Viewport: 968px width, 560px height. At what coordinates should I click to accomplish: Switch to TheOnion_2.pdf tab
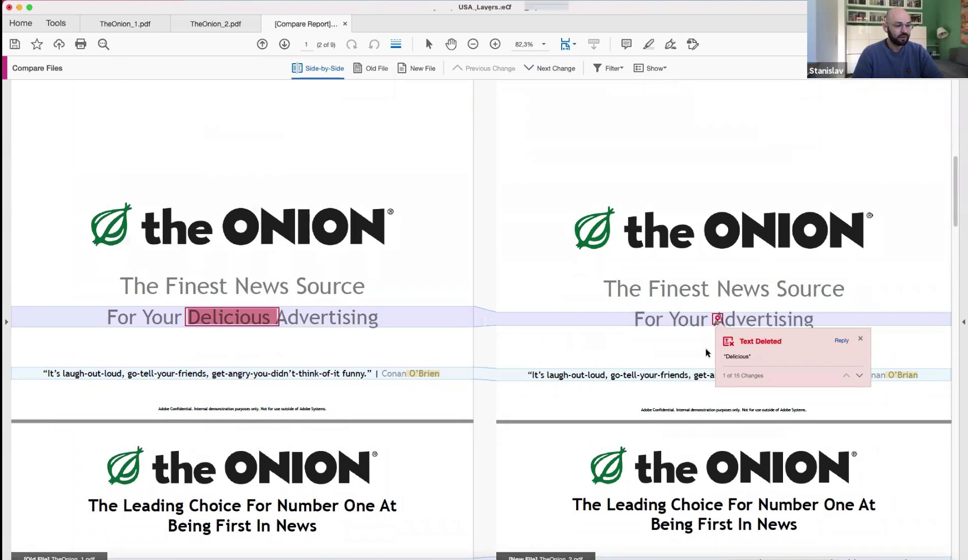pos(215,23)
